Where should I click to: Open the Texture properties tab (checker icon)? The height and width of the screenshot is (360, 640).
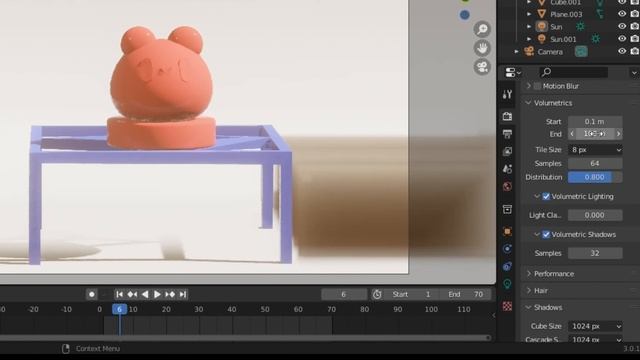(x=507, y=306)
